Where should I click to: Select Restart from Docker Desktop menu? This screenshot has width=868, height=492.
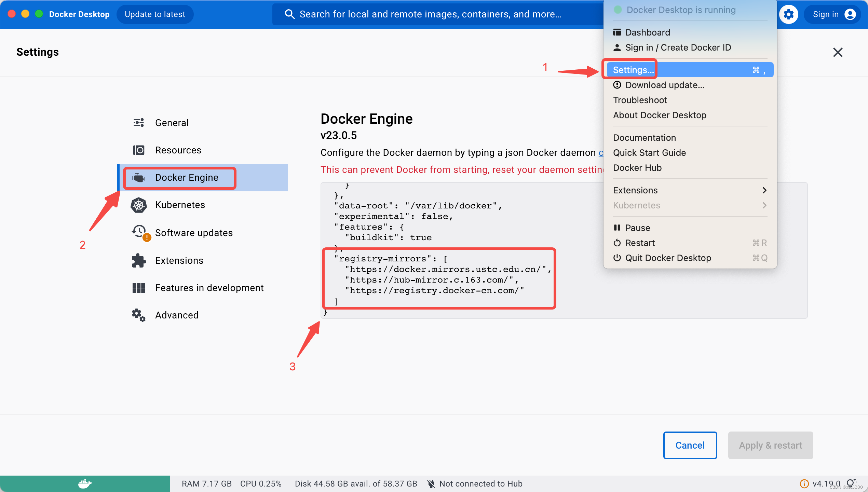click(640, 243)
